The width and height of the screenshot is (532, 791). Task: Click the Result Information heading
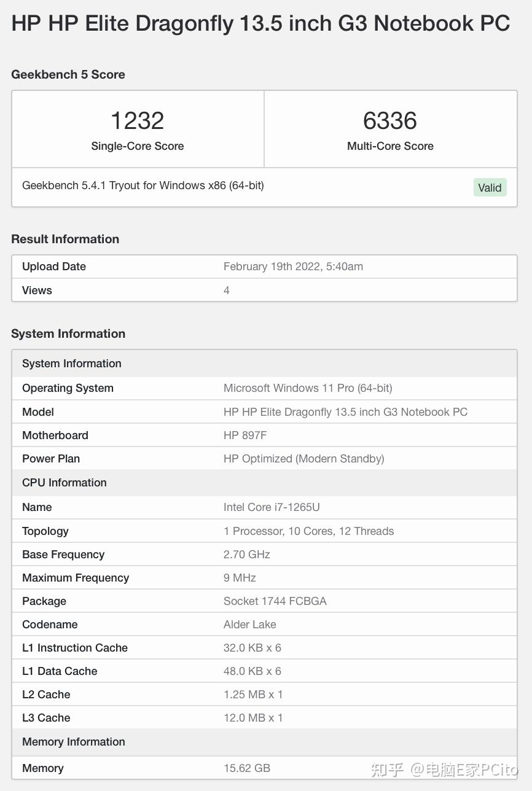[x=65, y=239]
